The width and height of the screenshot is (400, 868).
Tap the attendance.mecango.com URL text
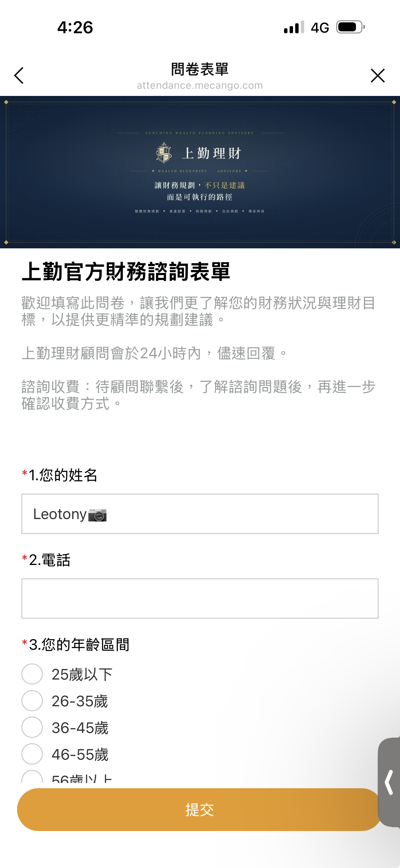pos(200,86)
